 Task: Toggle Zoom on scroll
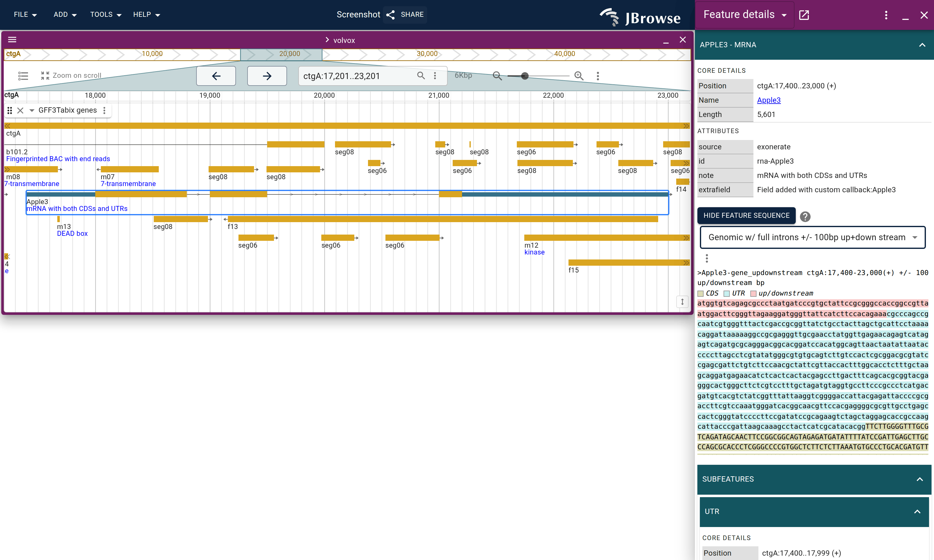pos(71,76)
